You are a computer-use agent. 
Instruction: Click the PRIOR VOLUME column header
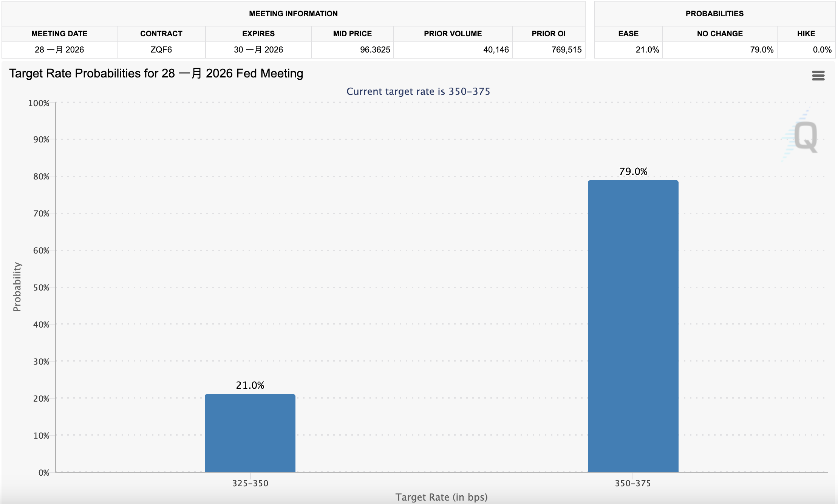click(453, 34)
